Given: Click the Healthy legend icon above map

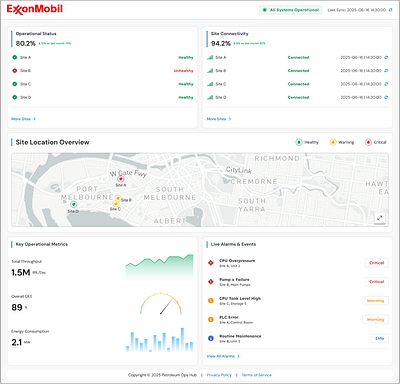Looking at the screenshot, I should (299, 142).
